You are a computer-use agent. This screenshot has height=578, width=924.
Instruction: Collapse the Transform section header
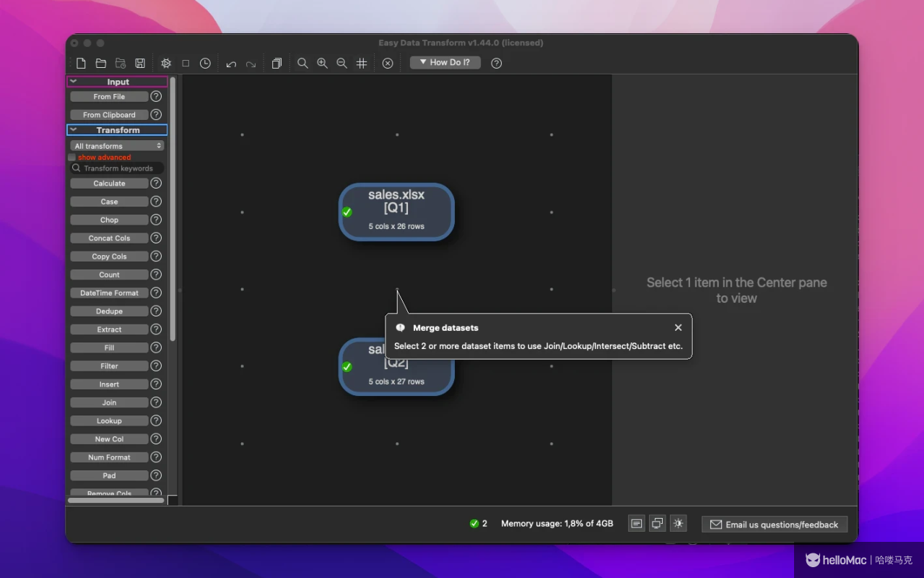coord(117,130)
